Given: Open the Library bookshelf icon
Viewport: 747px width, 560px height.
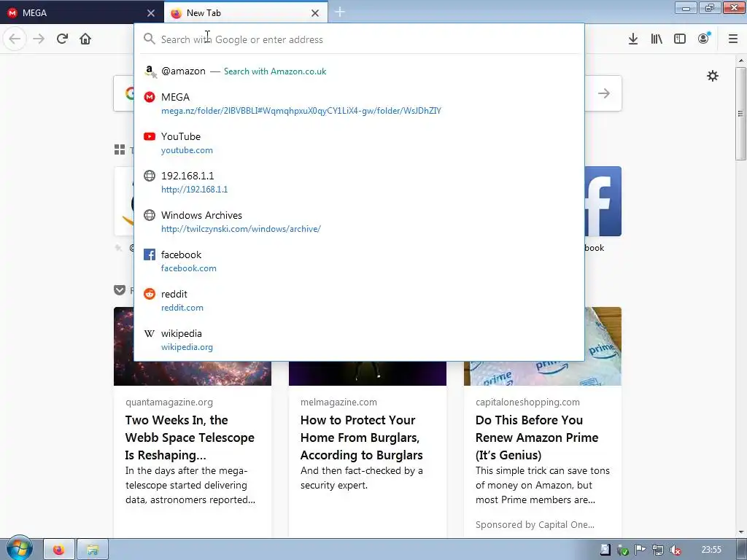Looking at the screenshot, I should point(657,39).
